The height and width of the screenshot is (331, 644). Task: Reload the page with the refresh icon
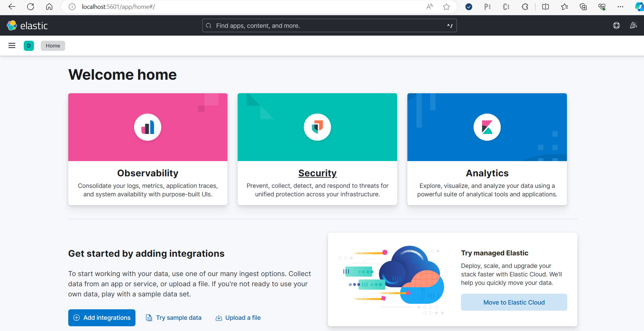coord(31,7)
